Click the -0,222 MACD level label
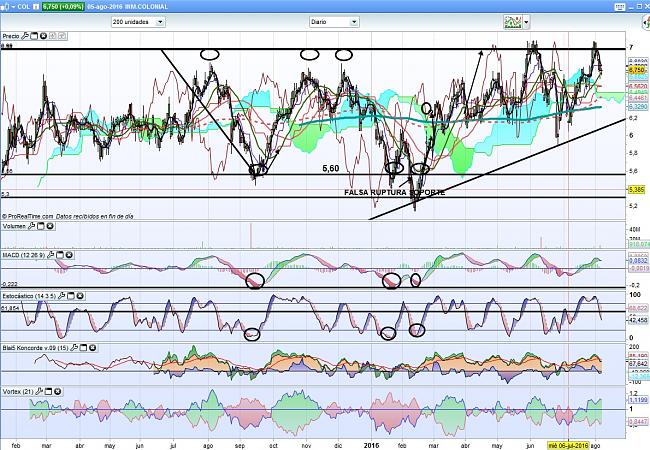 point(10,284)
